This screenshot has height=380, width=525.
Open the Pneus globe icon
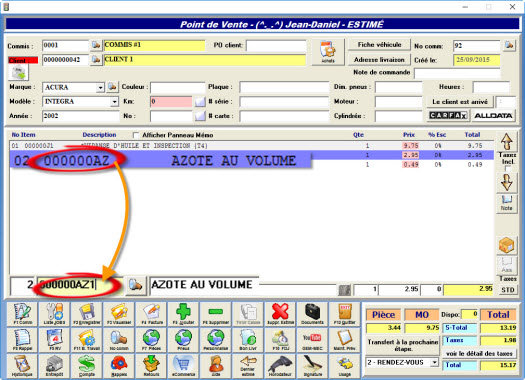[183, 339]
